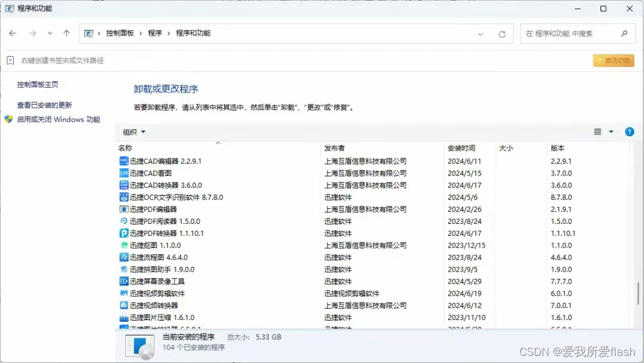Select the 迅捷视频转换器 name
This screenshot has width=644, height=363.
pyautogui.click(x=154, y=306)
